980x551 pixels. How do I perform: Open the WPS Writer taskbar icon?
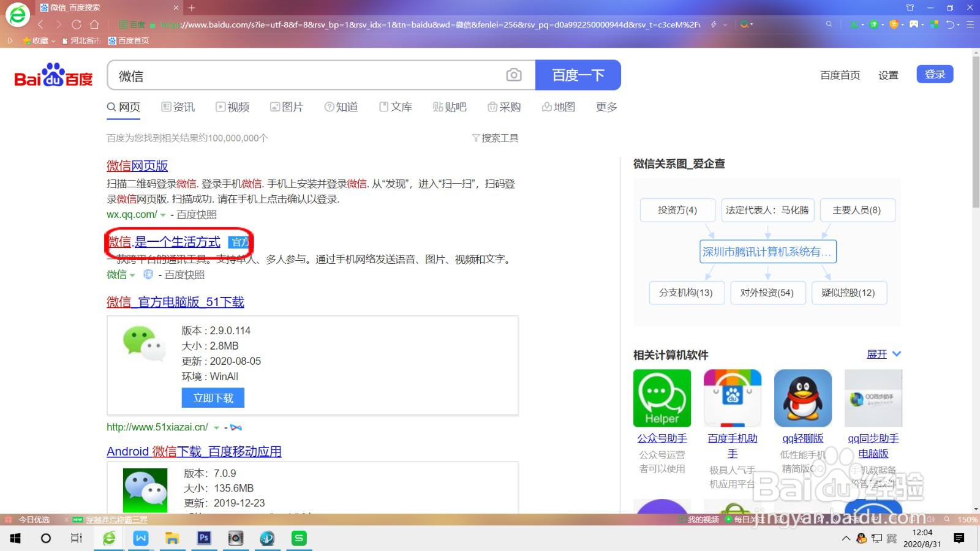(141, 538)
